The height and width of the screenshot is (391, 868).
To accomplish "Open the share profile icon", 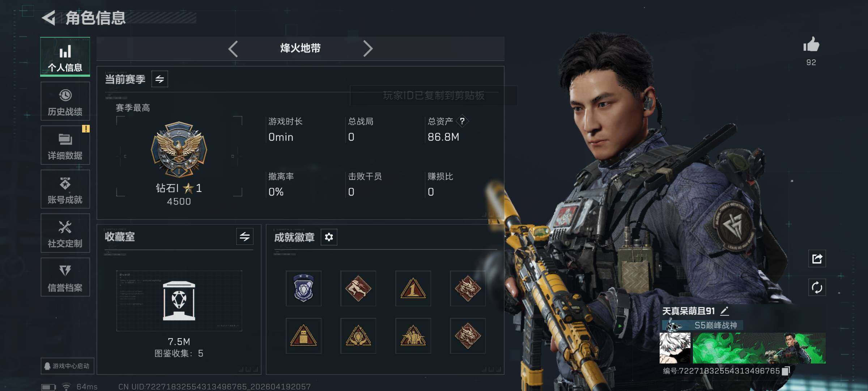I will click(x=817, y=258).
